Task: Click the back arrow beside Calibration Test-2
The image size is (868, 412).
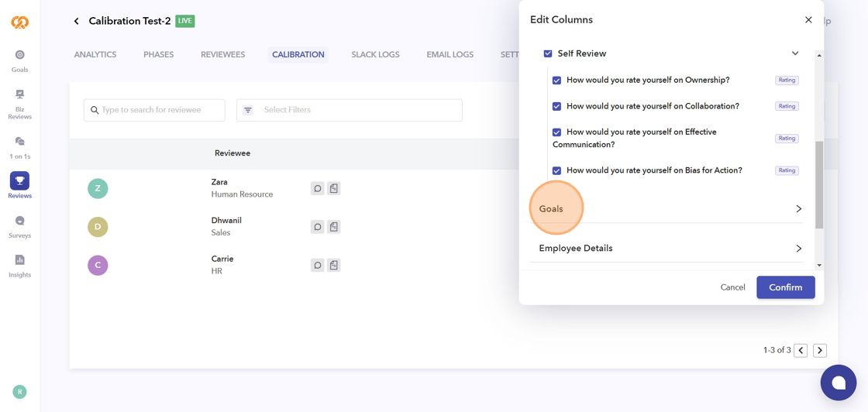Action: [x=76, y=21]
